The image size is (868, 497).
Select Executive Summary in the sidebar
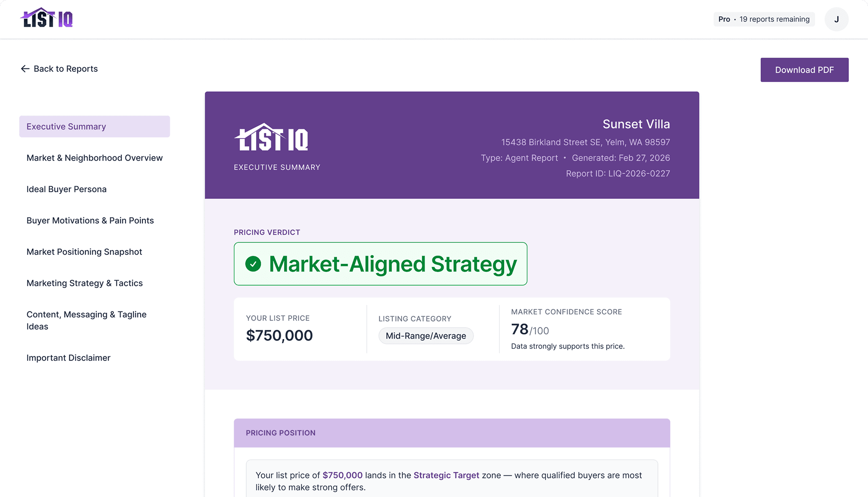coord(66,126)
